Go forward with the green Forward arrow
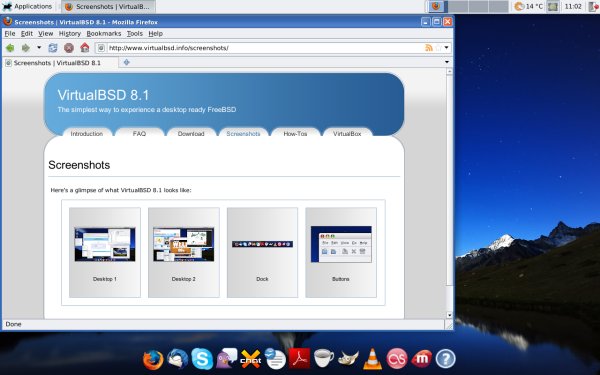The image size is (600, 375). tap(26, 48)
